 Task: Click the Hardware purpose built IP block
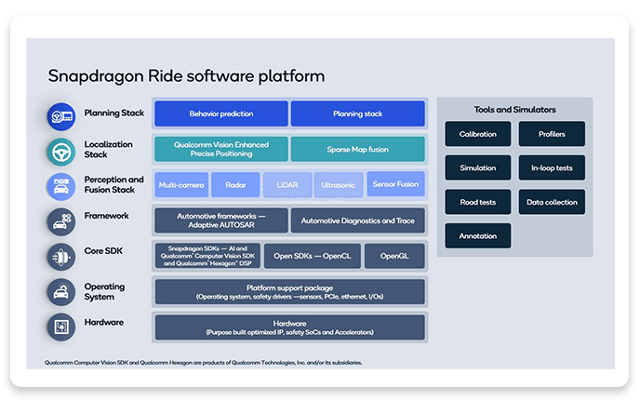[290, 327]
